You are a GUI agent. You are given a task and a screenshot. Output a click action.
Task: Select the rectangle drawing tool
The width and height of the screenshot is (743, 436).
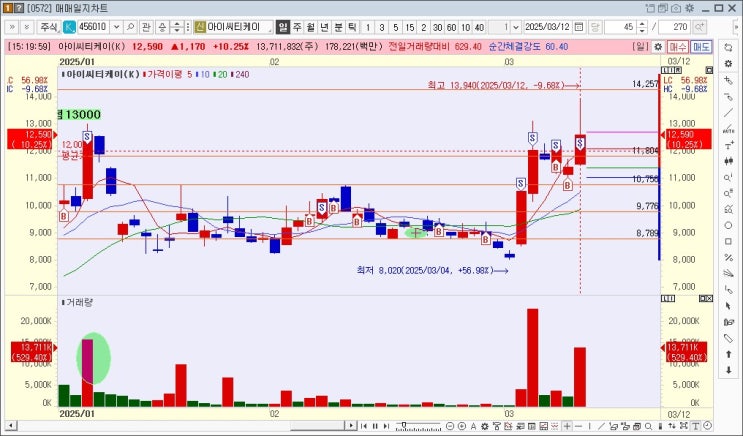[728, 241]
